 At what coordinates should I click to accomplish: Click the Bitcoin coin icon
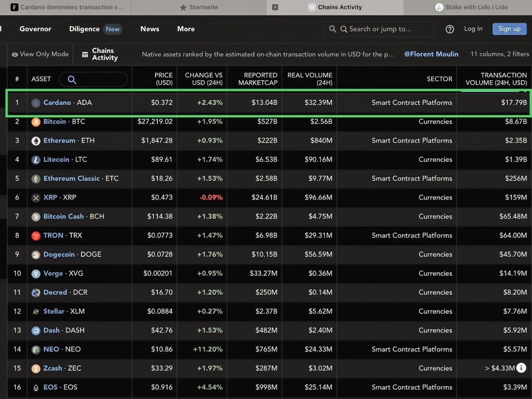(x=36, y=122)
